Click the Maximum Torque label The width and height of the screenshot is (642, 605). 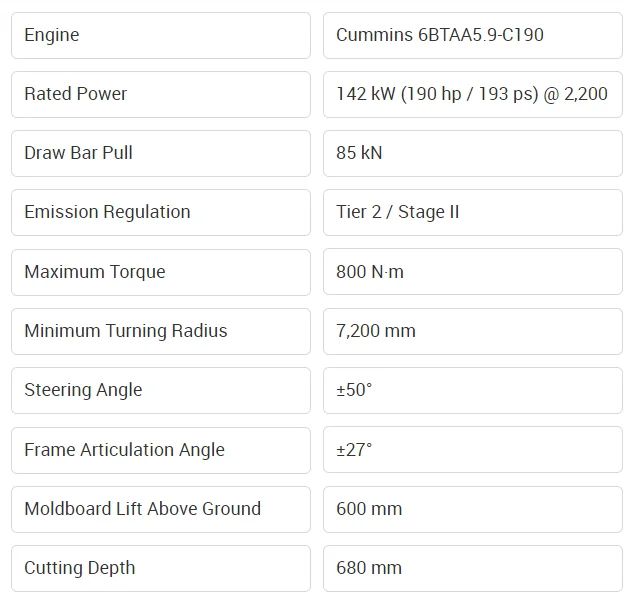160,272
